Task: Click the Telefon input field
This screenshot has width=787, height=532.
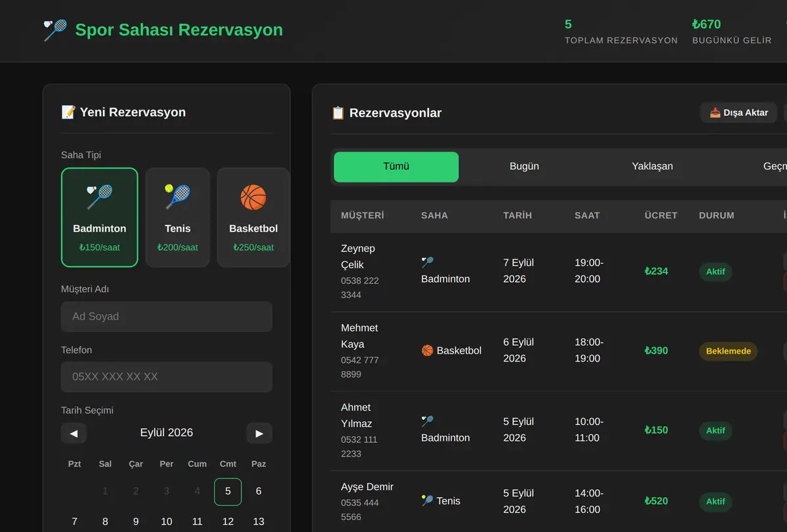Action: 167,377
